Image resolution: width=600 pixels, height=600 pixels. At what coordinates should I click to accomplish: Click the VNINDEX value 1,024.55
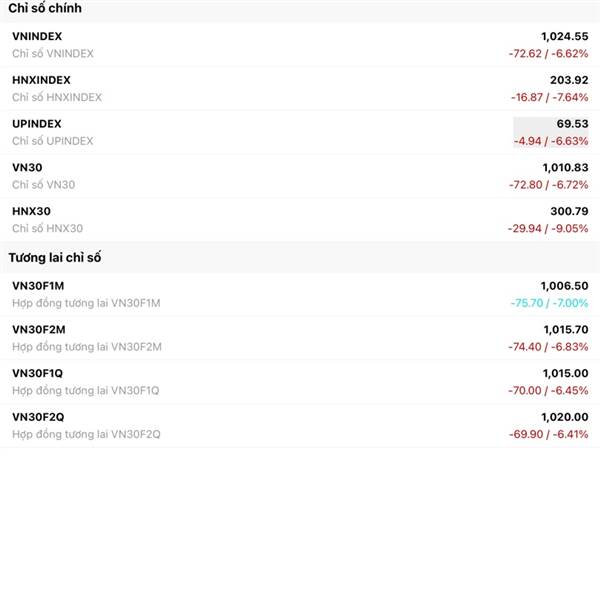click(564, 36)
